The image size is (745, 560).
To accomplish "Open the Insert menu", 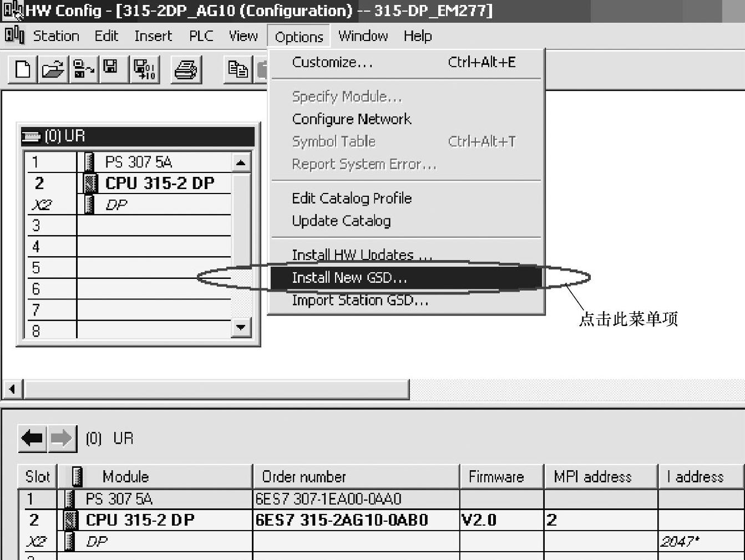I will coord(153,36).
